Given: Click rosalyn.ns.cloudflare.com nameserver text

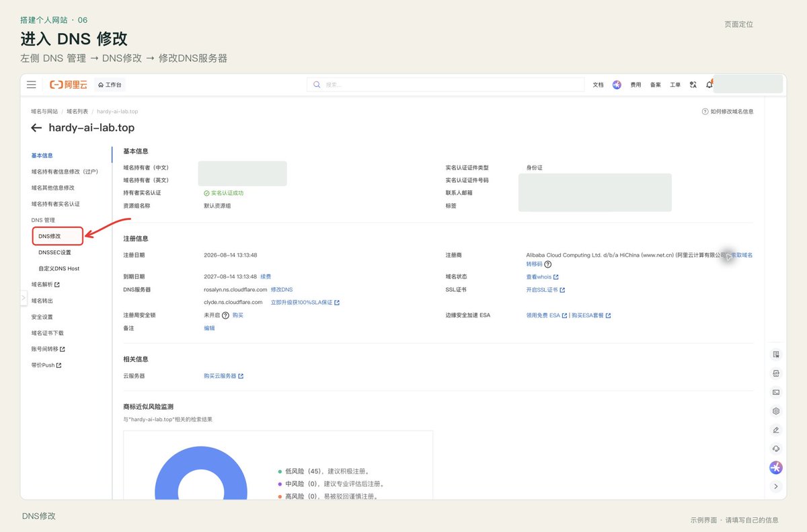Looking at the screenshot, I should click(235, 289).
